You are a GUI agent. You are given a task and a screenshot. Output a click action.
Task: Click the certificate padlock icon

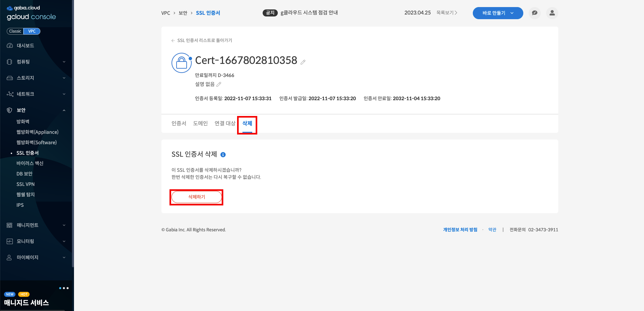(182, 63)
